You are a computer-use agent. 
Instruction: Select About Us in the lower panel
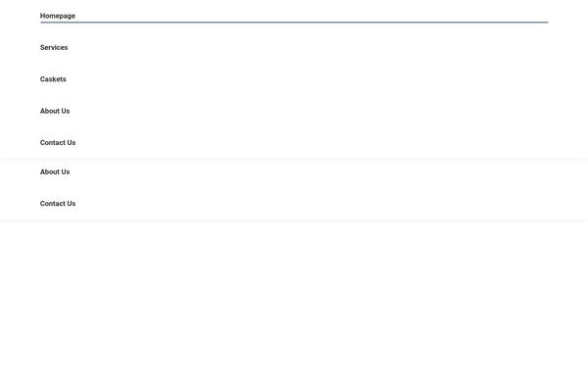click(55, 171)
